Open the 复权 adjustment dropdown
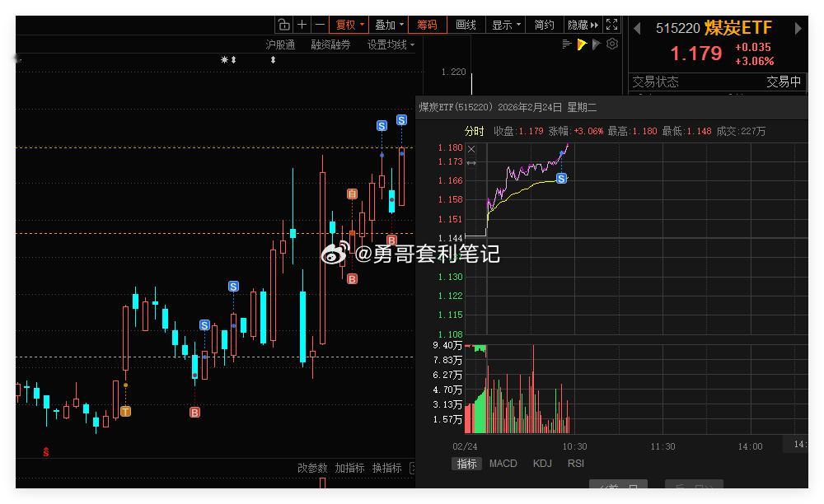824x504 pixels. pos(348,24)
